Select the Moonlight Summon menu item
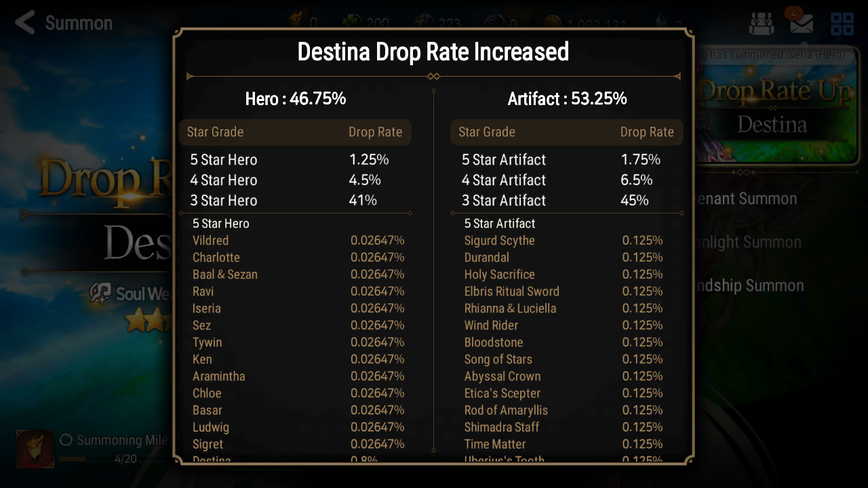 tap(746, 242)
